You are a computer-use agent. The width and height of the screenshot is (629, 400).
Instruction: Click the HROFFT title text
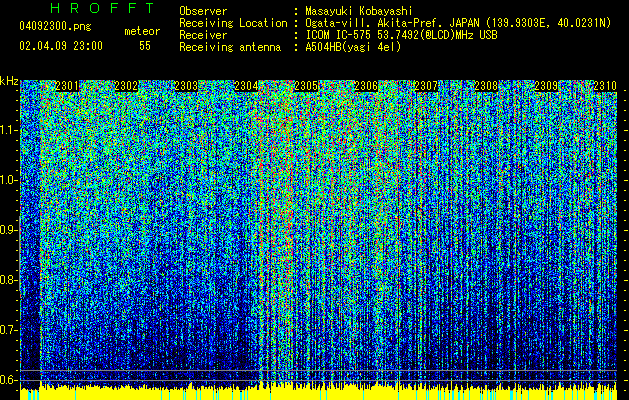103,8
